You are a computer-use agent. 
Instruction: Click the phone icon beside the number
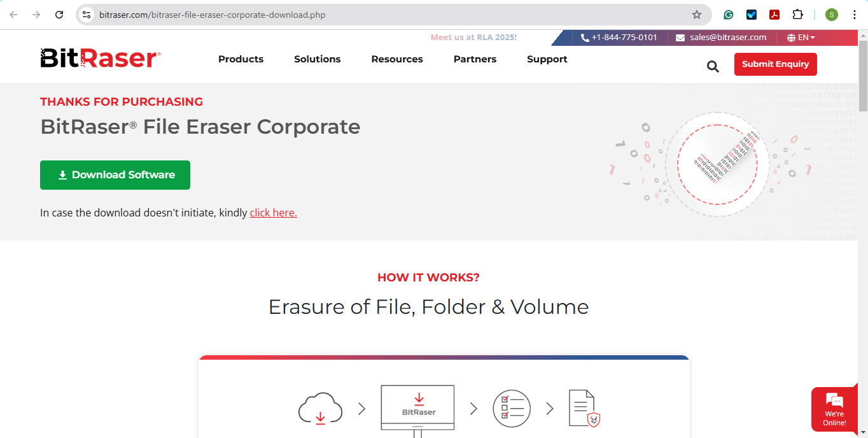point(585,38)
